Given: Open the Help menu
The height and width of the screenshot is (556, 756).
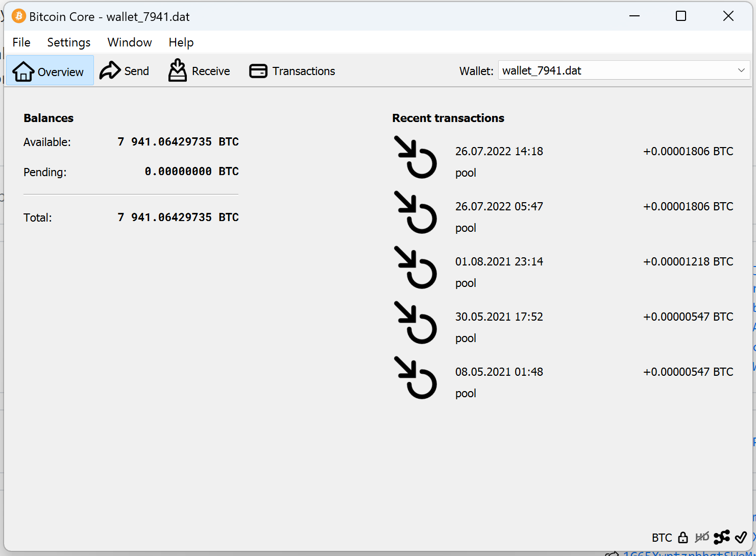Looking at the screenshot, I should [181, 42].
